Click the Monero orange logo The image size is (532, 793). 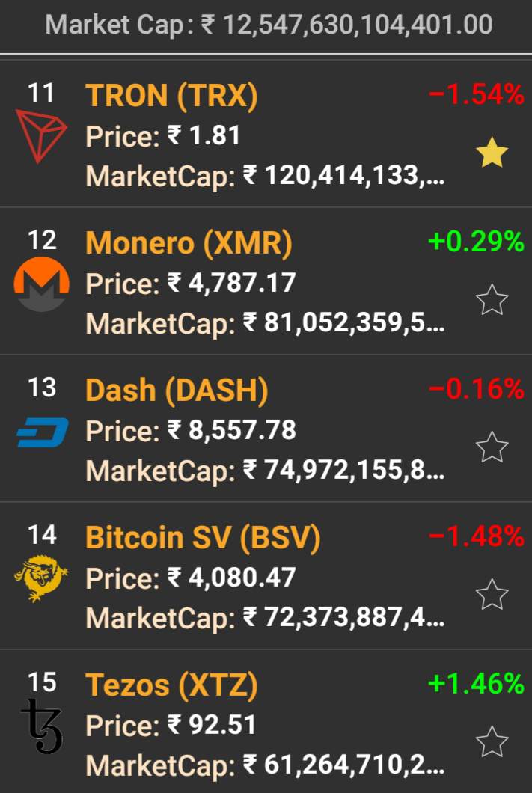[41, 284]
